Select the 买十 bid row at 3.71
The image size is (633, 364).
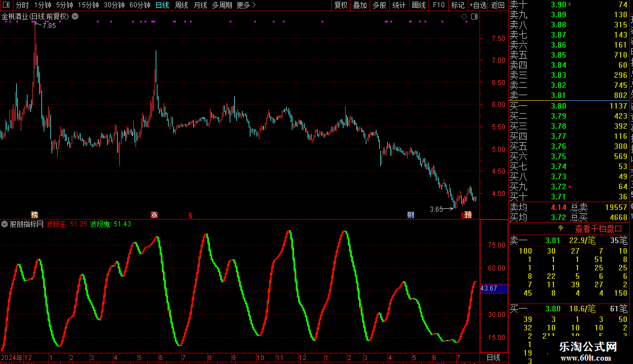(x=569, y=197)
